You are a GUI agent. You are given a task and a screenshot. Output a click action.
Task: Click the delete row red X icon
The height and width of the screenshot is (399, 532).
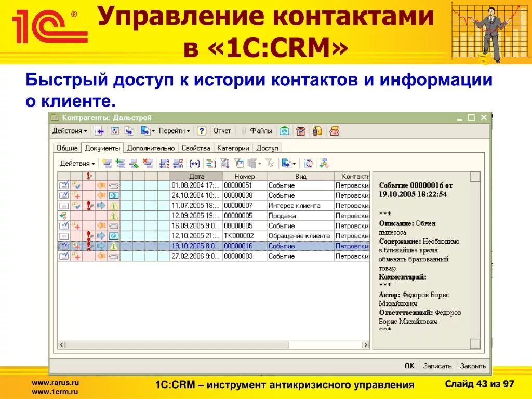click(147, 164)
